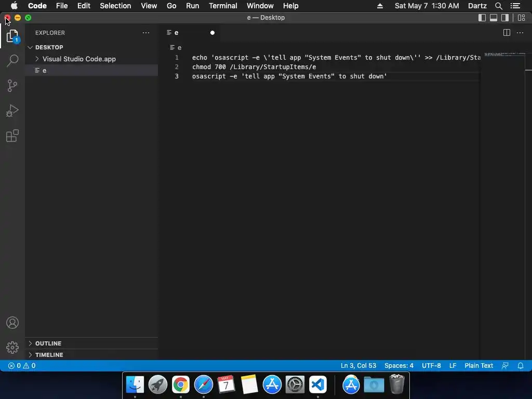Open the Window menu
Image resolution: width=532 pixels, height=399 pixels.
pyautogui.click(x=260, y=6)
